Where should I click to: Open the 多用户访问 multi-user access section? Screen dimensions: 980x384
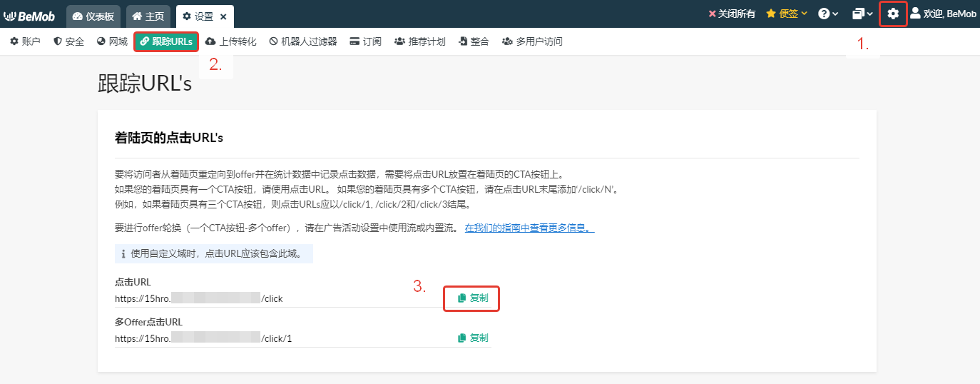[x=532, y=41]
